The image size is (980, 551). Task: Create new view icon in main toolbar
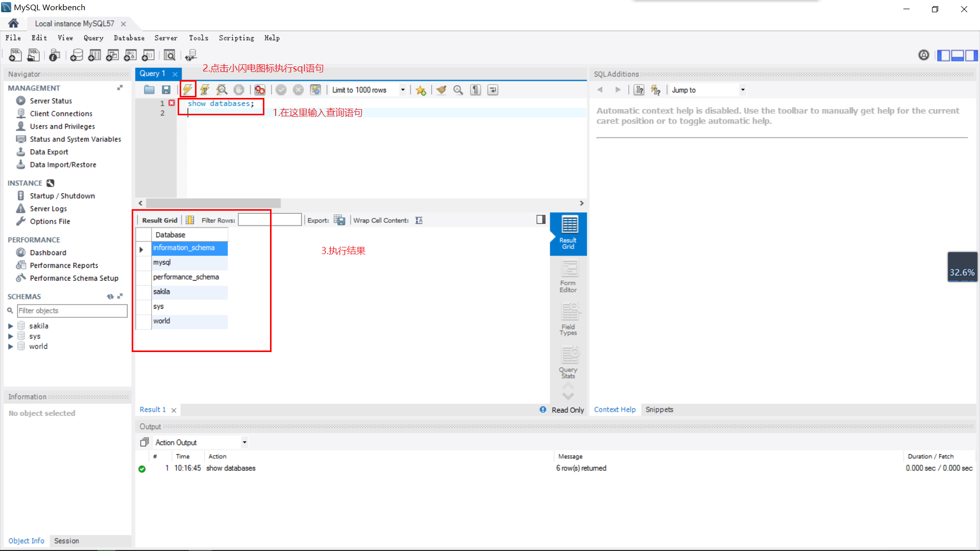tap(112, 55)
